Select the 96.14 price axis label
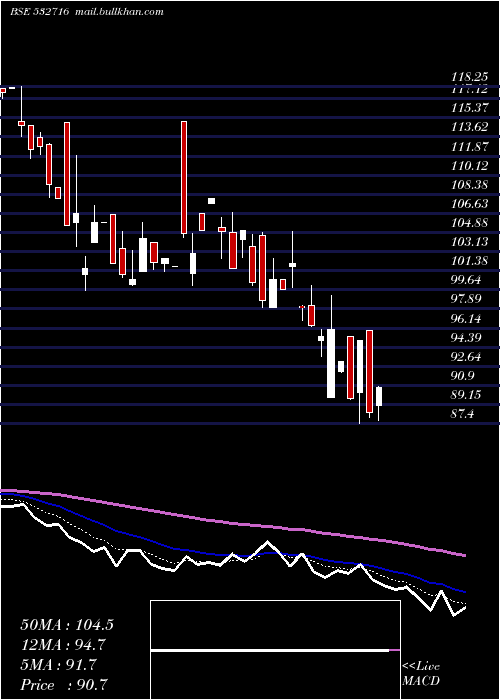The width and height of the screenshot is (500, 700). (466, 318)
